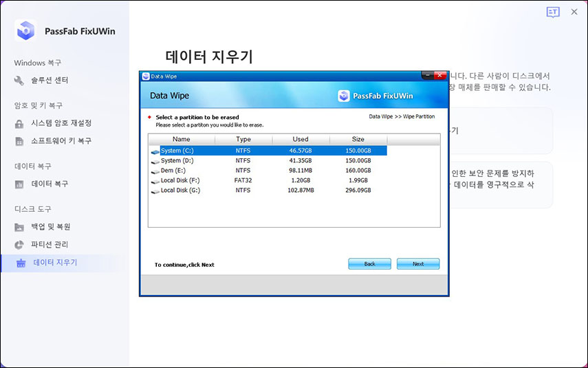Sort by the Size column header
Image resolution: width=588 pixels, height=368 pixels.
tap(358, 139)
